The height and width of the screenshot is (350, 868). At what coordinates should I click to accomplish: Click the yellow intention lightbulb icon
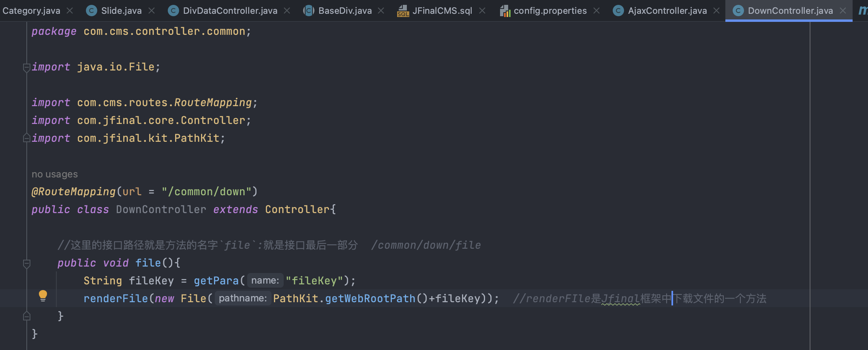click(x=43, y=296)
